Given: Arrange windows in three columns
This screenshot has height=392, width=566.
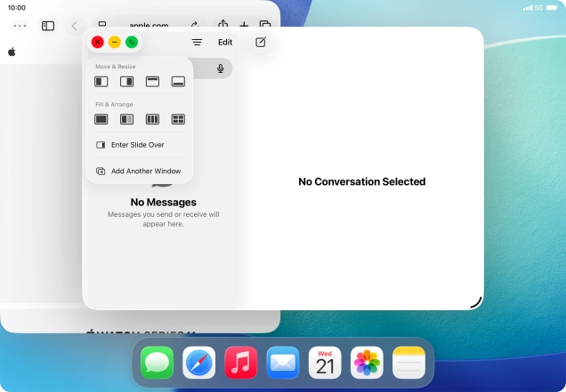Looking at the screenshot, I should [x=152, y=119].
